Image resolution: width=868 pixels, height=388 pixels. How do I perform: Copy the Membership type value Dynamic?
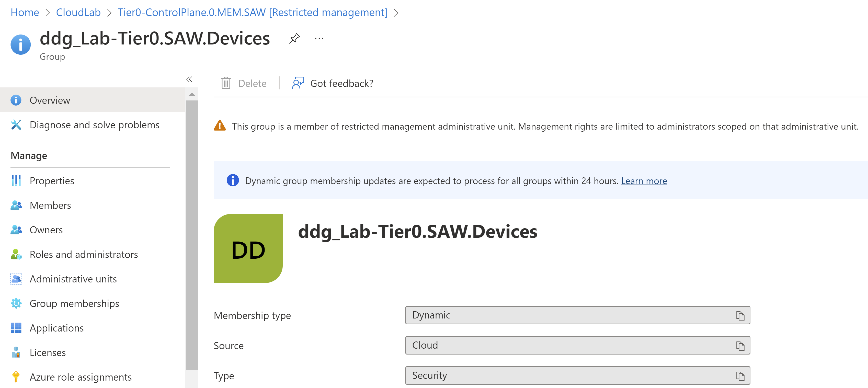click(x=740, y=316)
